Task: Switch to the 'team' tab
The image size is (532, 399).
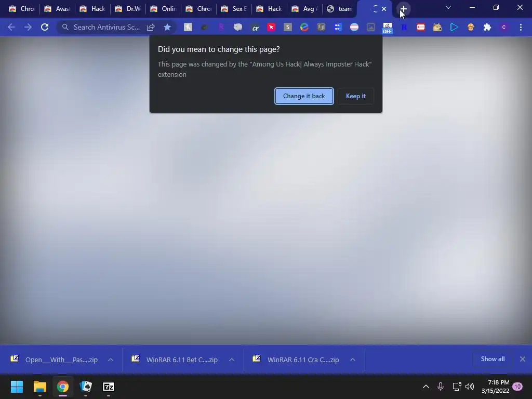Action: click(340, 9)
